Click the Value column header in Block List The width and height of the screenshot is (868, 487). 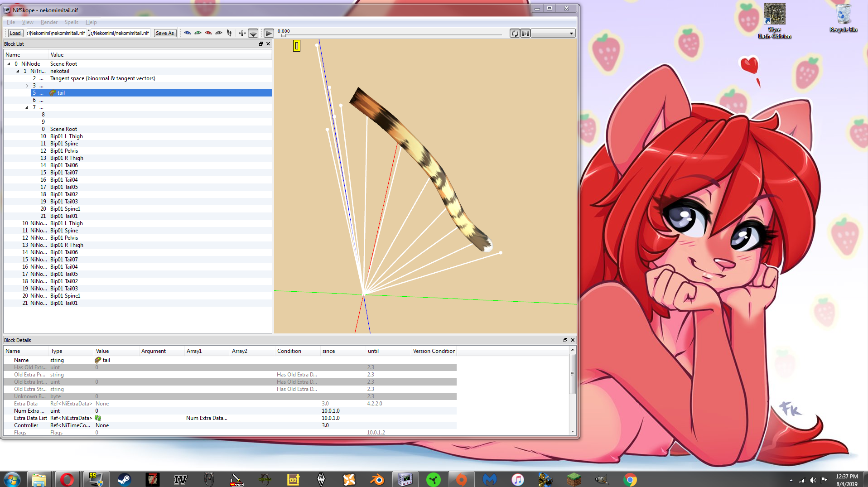coord(160,55)
